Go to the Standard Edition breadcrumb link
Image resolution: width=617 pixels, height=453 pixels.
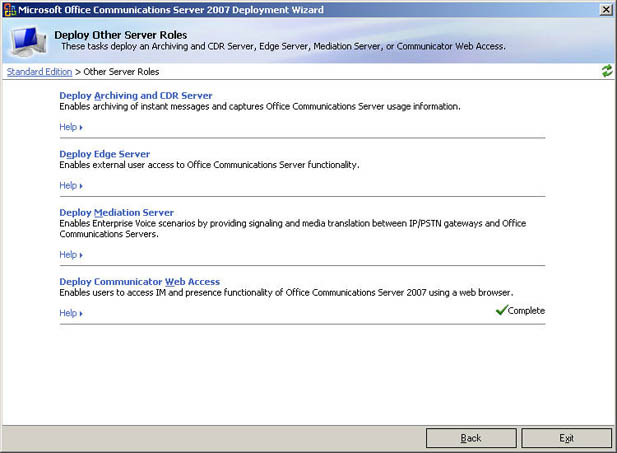coord(40,72)
